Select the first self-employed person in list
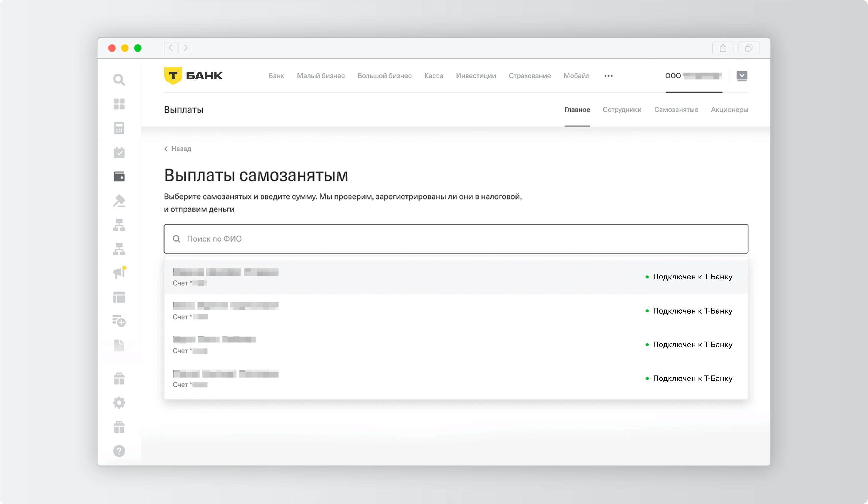 [455, 277]
